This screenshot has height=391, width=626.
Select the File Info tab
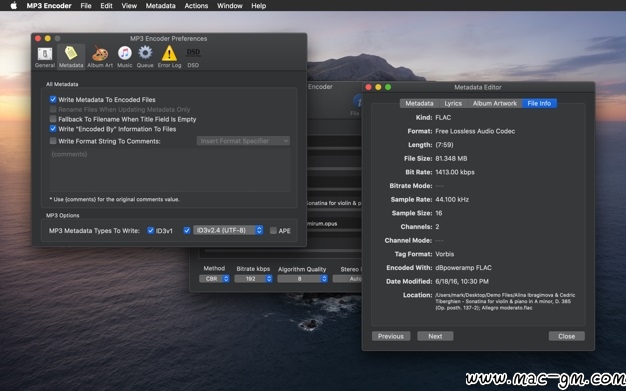(539, 103)
